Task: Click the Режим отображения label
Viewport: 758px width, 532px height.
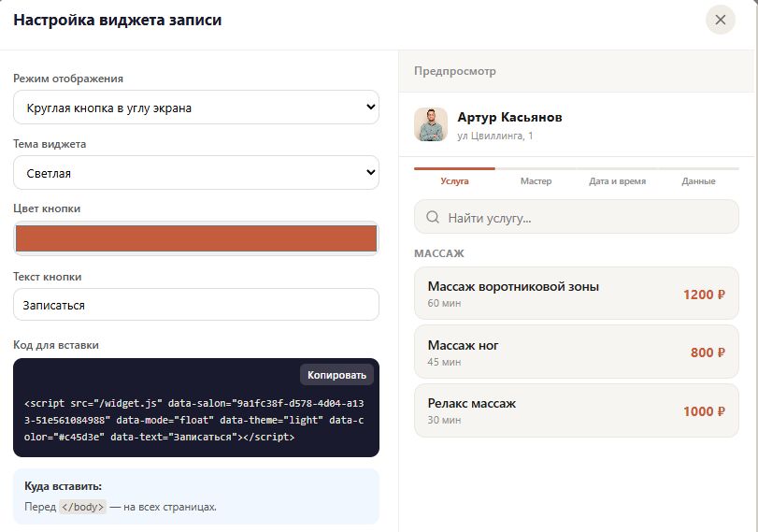Action: [68, 79]
